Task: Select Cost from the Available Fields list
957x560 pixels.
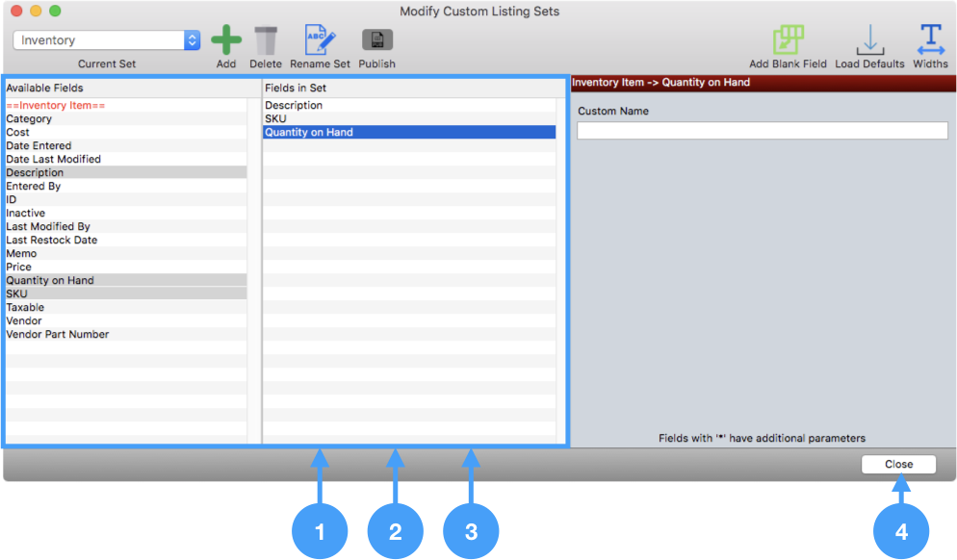Action: pyautogui.click(x=18, y=133)
